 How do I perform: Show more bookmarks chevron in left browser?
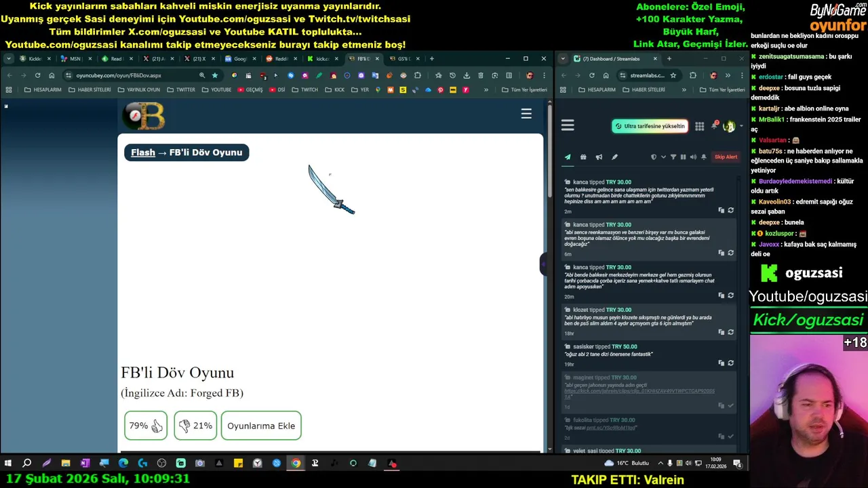click(x=486, y=89)
